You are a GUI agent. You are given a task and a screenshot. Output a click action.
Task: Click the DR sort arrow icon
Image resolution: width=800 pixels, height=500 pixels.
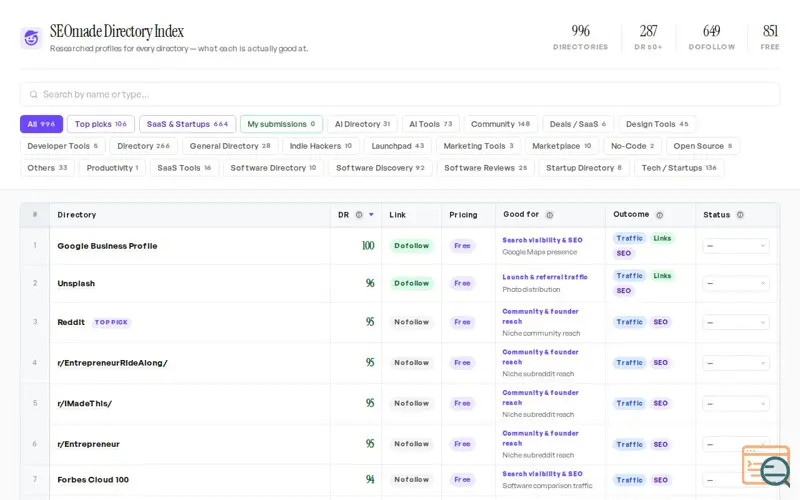click(371, 215)
